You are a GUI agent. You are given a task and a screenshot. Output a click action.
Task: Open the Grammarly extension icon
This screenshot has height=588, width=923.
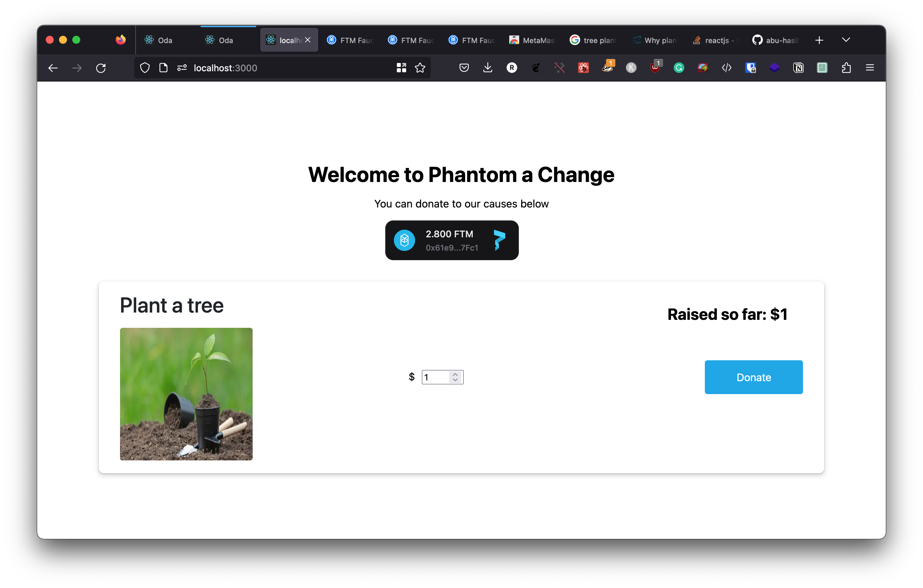pos(679,68)
